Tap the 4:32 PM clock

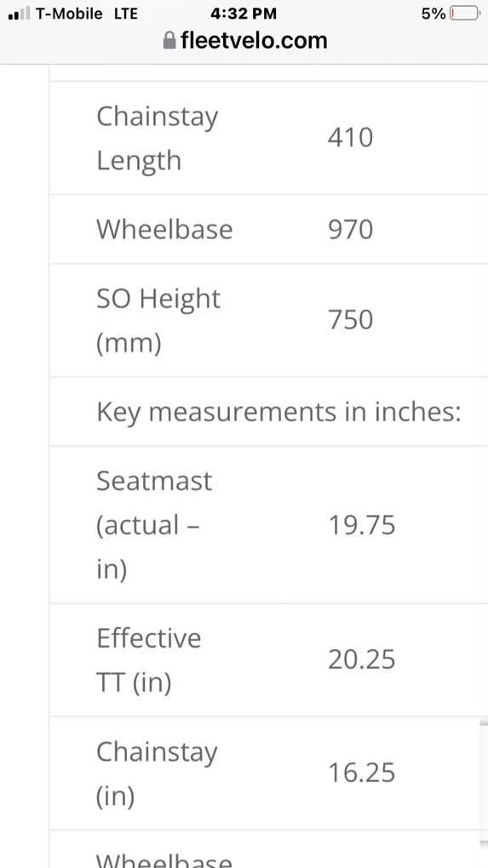pos(244,14)
